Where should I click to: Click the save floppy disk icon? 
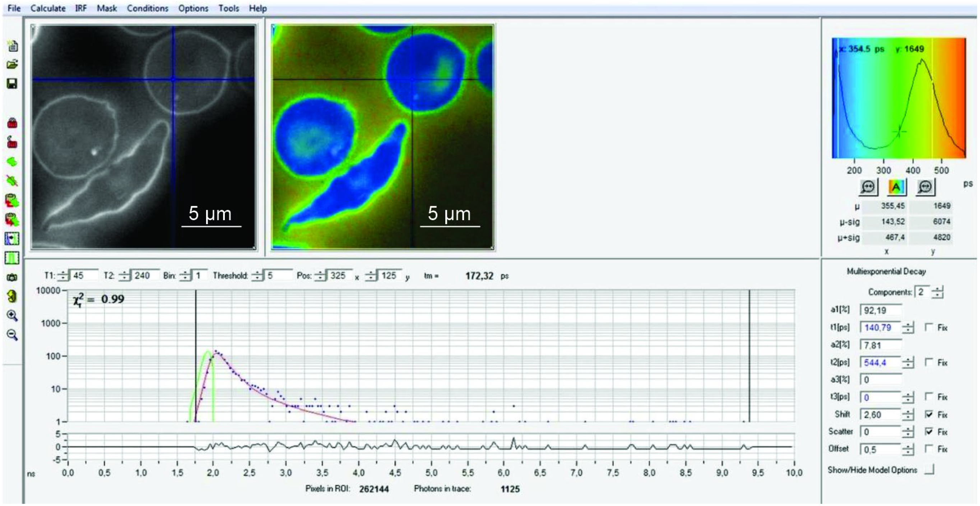[12, 84]
